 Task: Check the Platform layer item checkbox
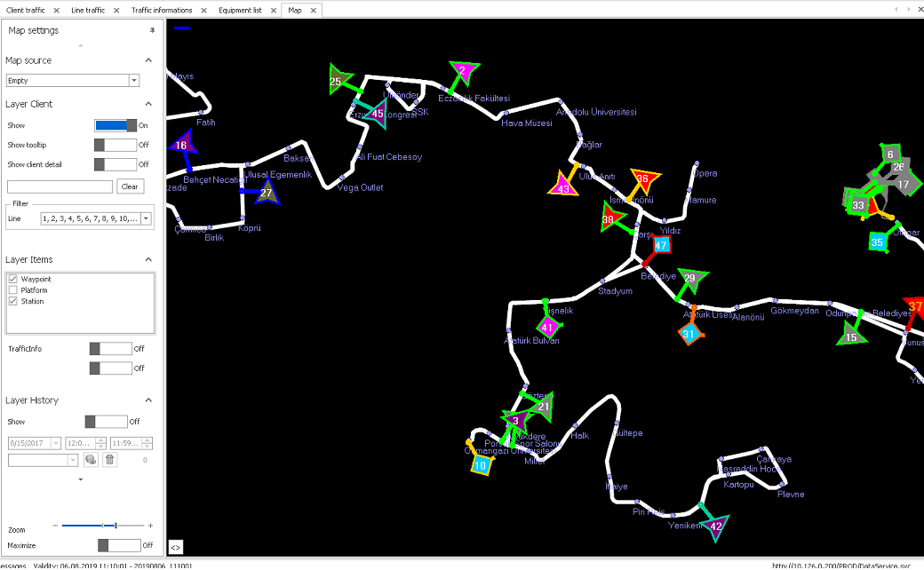click(12, 290)
